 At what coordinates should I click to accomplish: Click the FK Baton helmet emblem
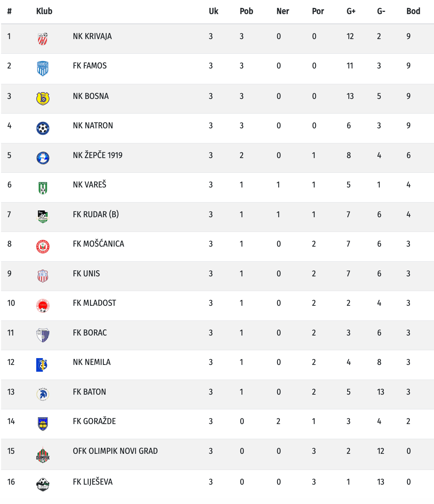tap(43, 394)
